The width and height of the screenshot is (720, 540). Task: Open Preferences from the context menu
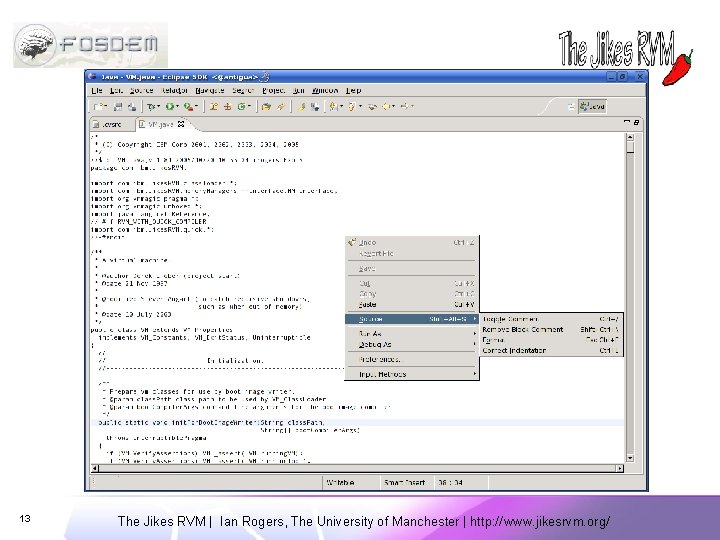411,359
